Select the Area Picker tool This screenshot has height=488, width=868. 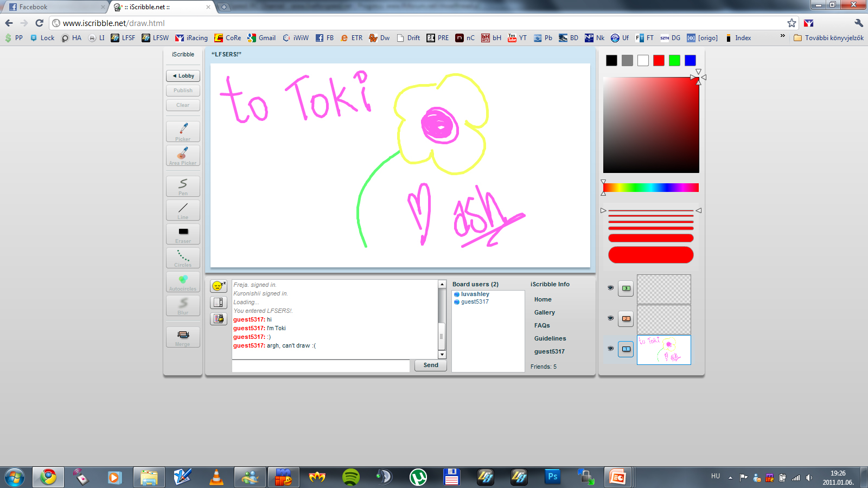[183, 155]
